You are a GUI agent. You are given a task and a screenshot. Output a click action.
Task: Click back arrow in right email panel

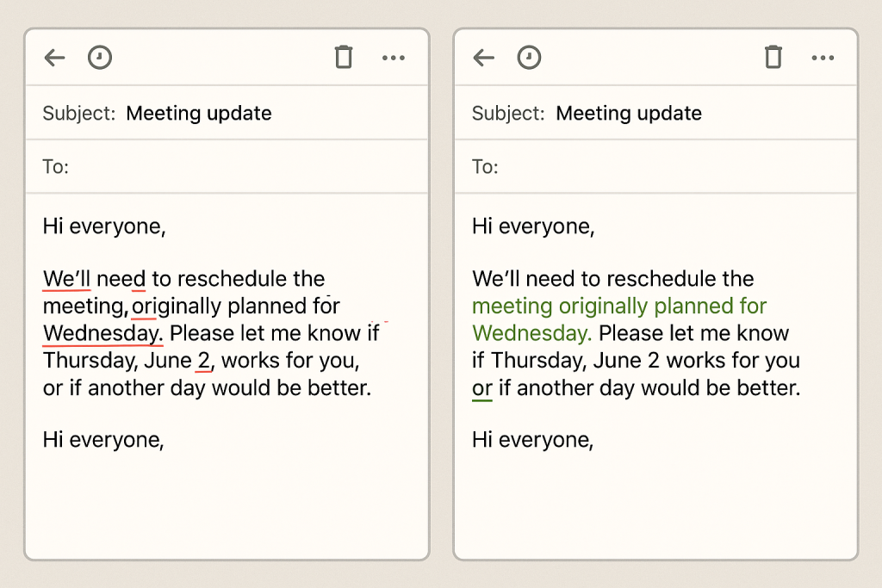484,58
